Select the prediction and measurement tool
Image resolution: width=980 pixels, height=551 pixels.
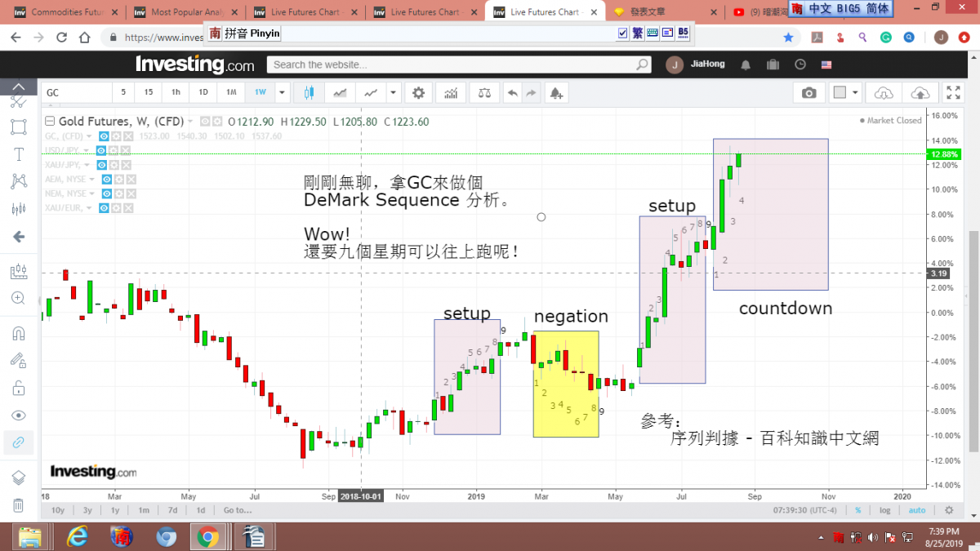click(18, 208)
